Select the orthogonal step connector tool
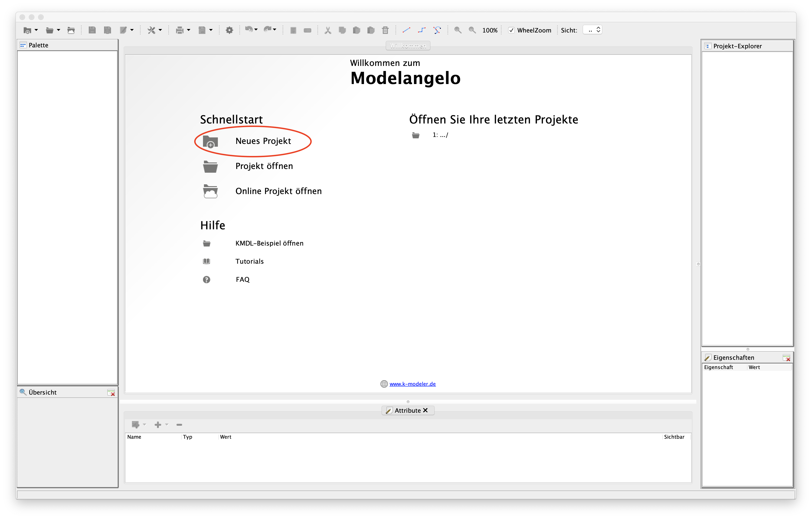The width and height of the screenshot is (812, 519). pyautogui.click(x=422, y=30)
